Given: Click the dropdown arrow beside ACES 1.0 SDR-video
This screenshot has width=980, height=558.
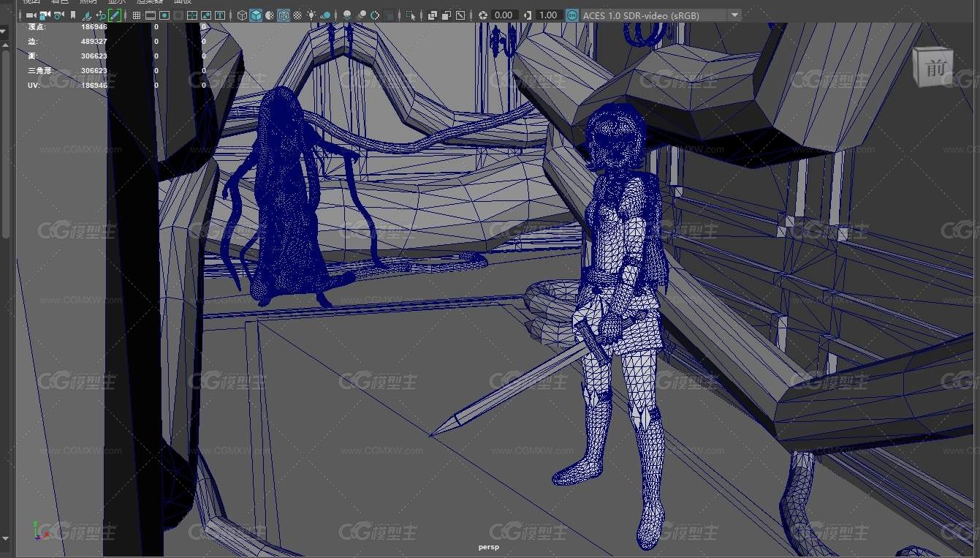Looking at the screenshot, I should click(x=734, y=15).
